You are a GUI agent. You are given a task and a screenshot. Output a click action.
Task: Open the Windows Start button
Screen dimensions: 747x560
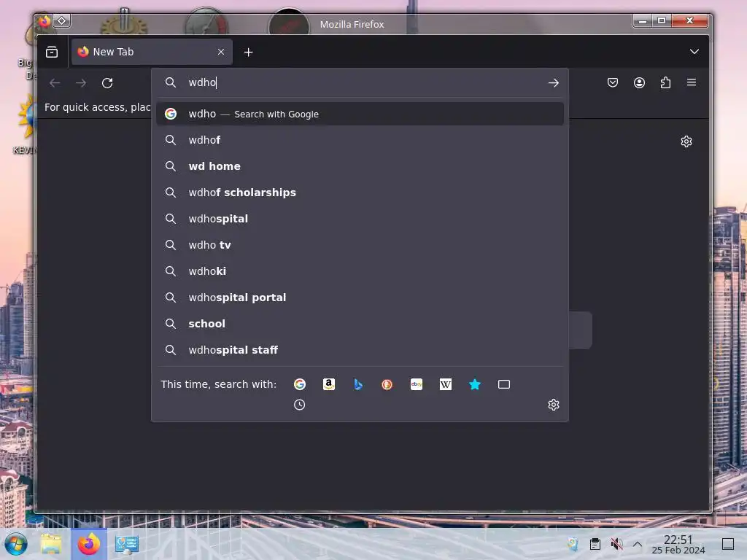pos(16,544)
